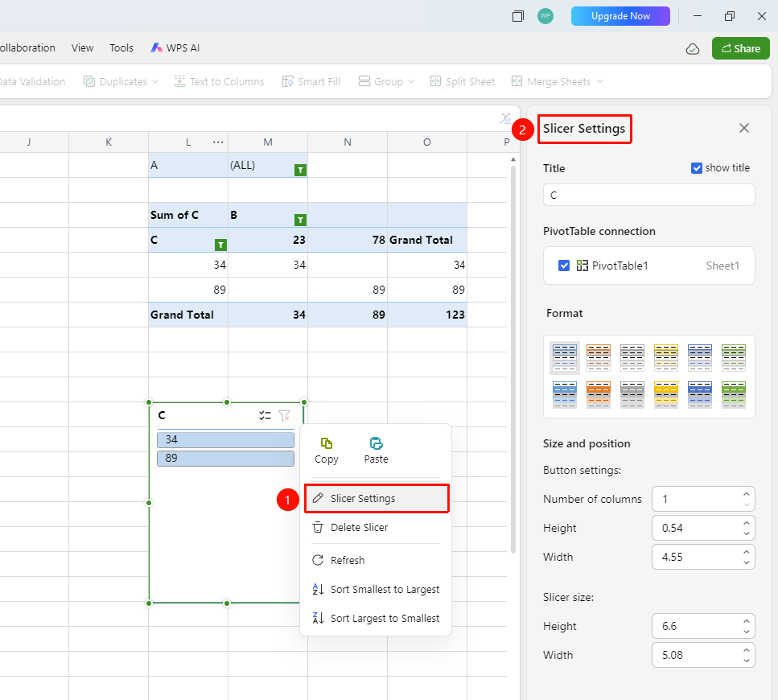Close the Slicer Settings panel
This screenshot has width=778, height=700.
tap(744, 128)
